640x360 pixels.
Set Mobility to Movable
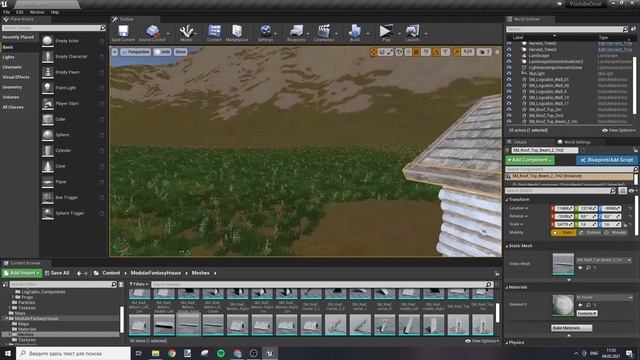point(616,233)
